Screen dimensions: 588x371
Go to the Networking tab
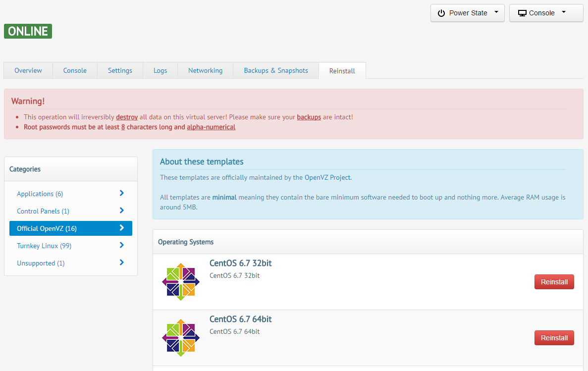(205, 70)
